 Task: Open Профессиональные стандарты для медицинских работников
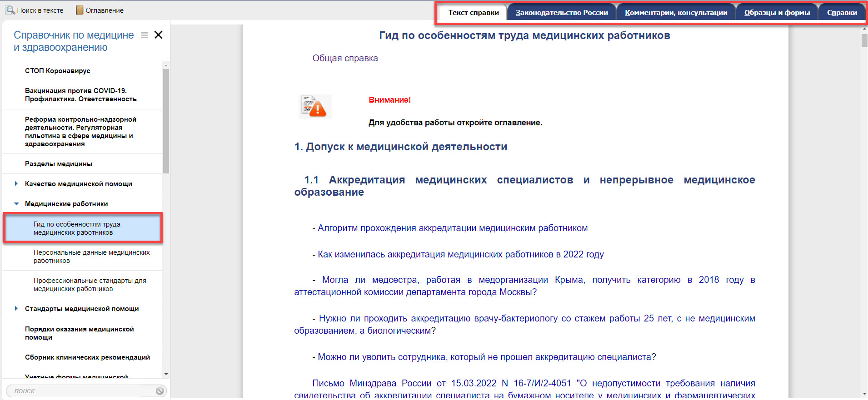(x=82, y=285)
